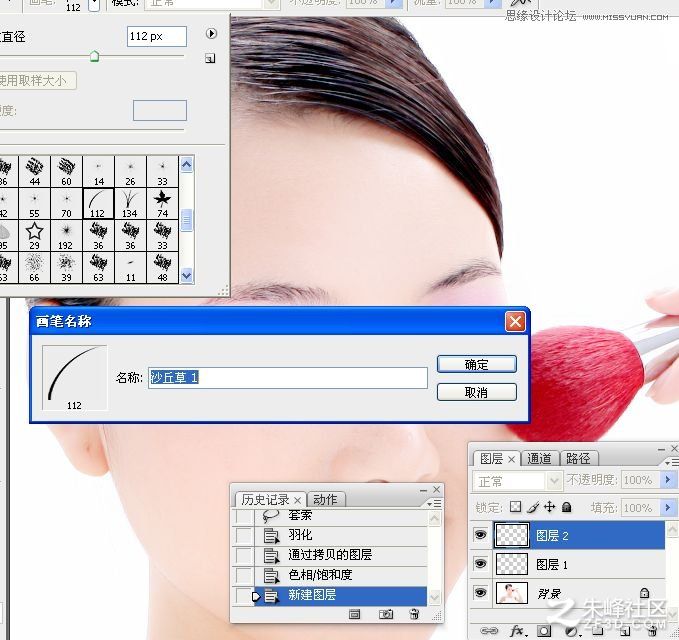The width and height of the screenshot is (679, 640).
Task: Click the create new brush preset icon
Action: click(210, 58)
